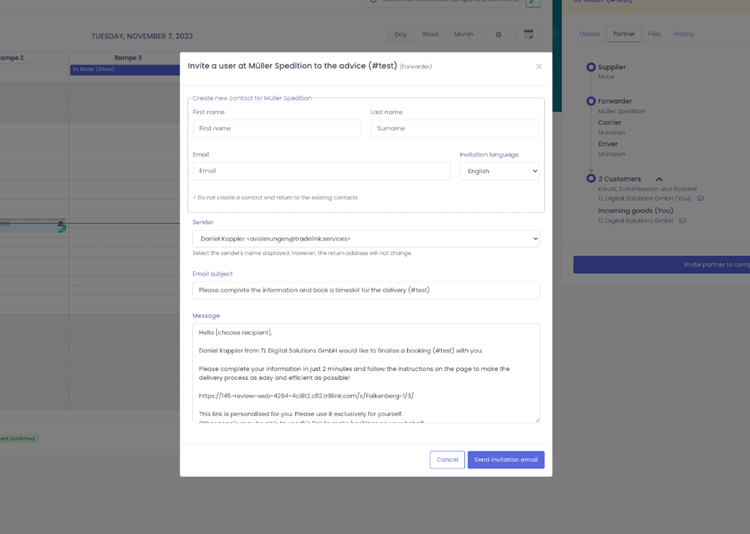
Task: Click Send invitation email button
Action: point(505,460)
